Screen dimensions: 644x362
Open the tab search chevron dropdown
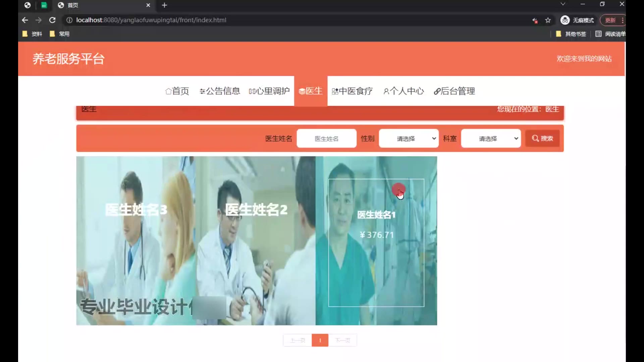[x=563, y=4]
